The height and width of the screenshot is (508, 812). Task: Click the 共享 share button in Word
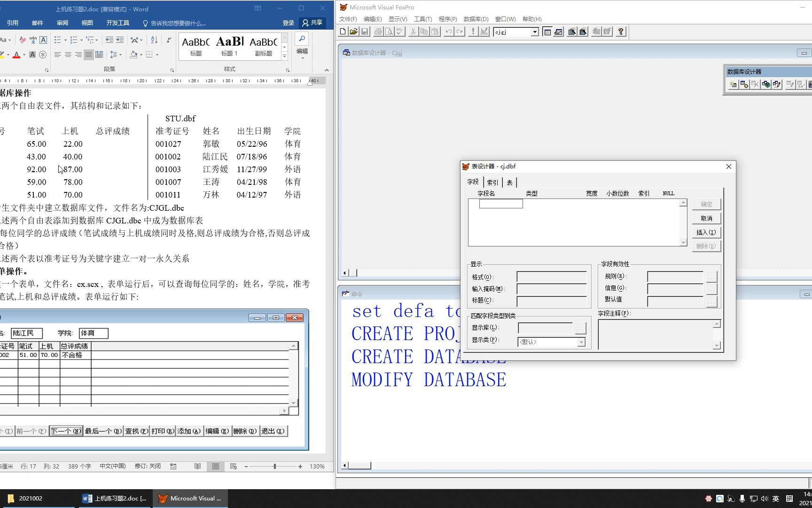(313, 23)
